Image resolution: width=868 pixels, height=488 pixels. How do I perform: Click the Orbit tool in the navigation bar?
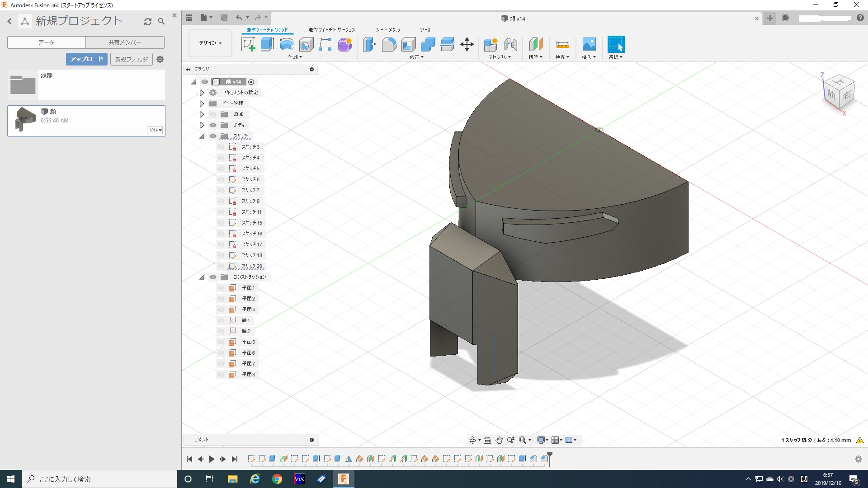[472, 440]
